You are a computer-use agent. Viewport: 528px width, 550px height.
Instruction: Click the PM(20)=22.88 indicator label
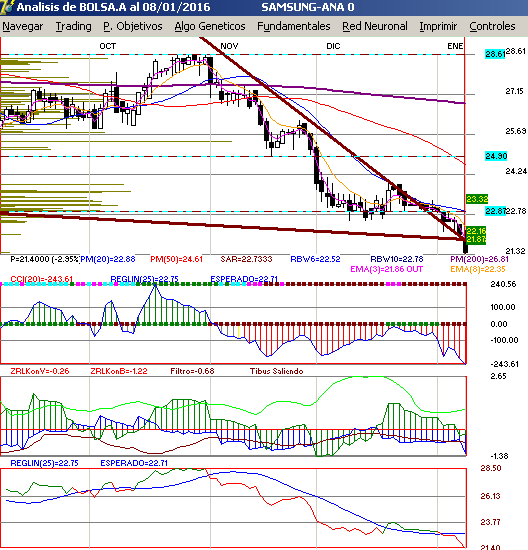tap(108, 259)
